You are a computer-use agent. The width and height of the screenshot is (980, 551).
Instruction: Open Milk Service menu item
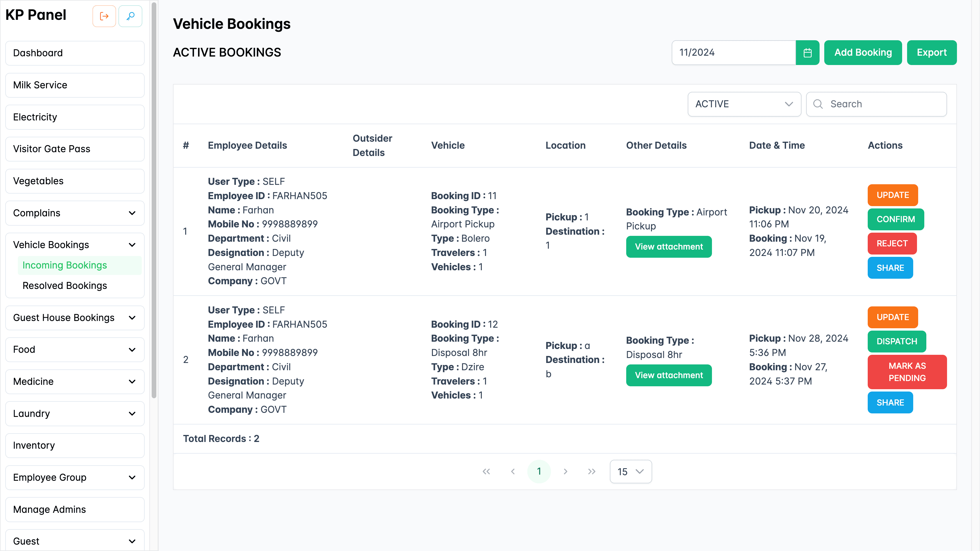point(75,85)
